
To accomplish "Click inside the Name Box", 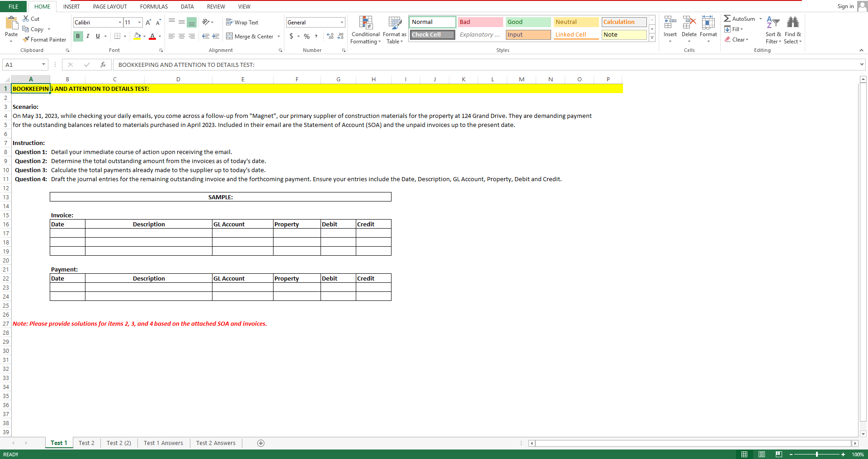I will coord(20,65).
